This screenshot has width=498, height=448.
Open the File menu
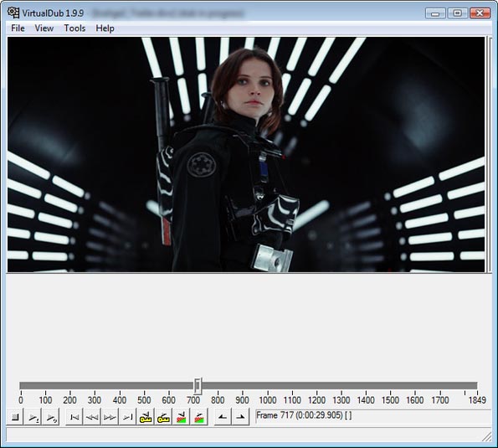point(18,28)
